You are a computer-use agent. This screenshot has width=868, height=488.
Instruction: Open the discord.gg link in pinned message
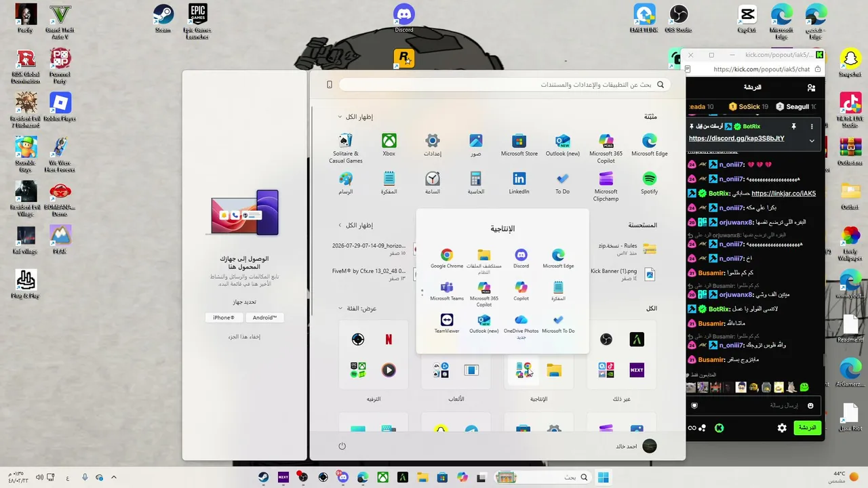point(736,138)
